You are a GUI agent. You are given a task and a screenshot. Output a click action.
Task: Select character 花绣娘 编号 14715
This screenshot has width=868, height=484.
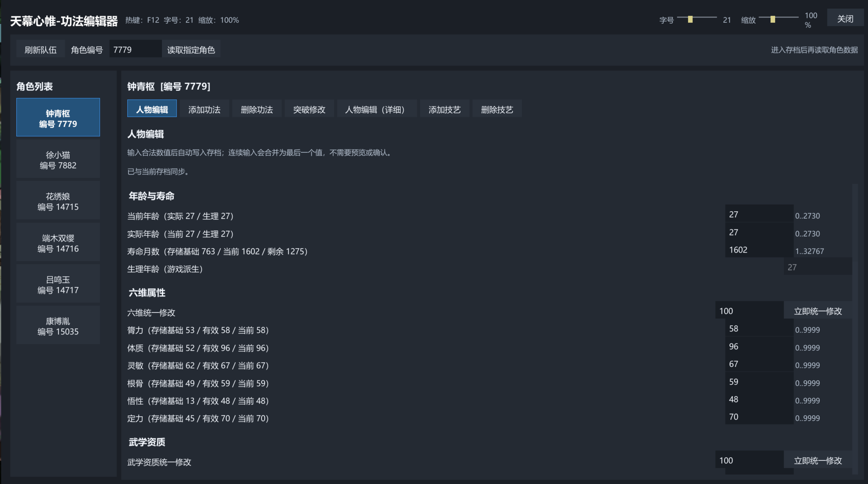point(58,201)
